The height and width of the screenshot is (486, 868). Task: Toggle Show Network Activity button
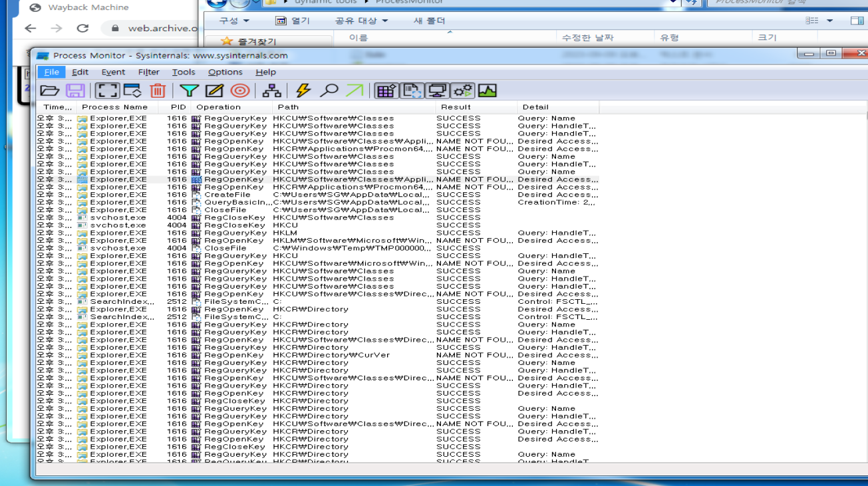[437, 90]
